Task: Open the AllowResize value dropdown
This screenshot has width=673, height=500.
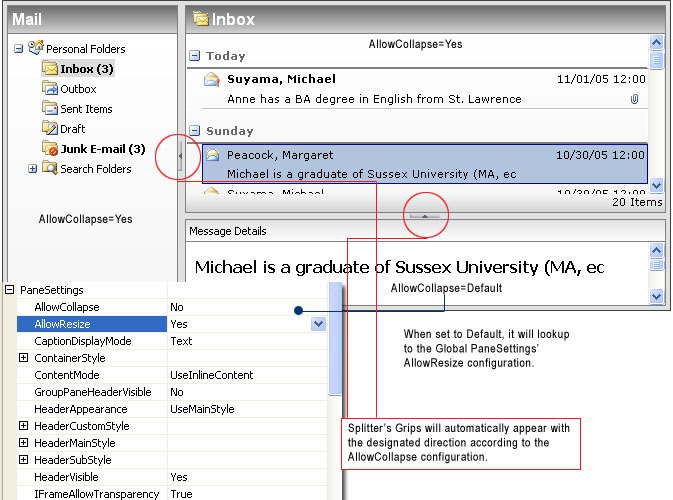Action: pos(318,324)
